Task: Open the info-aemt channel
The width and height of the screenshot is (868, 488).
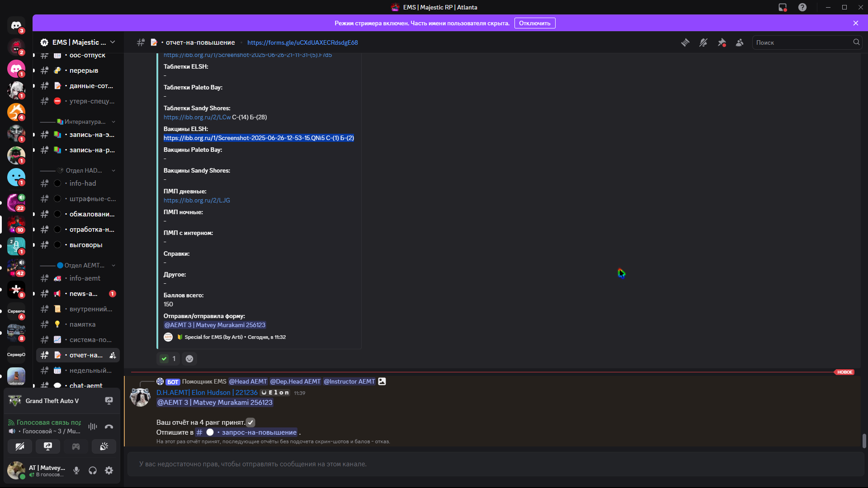Action: click(78, 278)
